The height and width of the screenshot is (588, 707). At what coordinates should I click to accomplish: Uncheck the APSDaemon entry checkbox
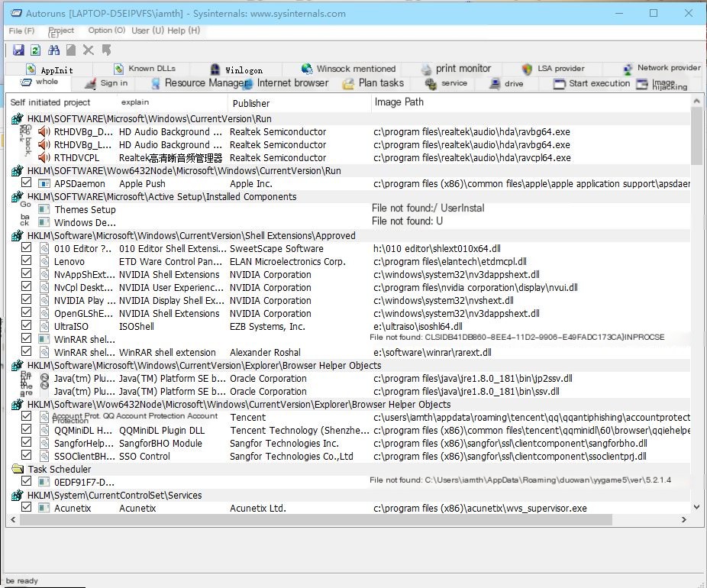point(26,183)
